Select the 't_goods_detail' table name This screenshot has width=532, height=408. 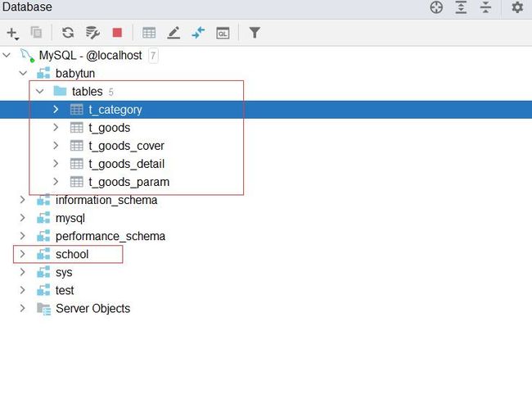click(127, 164)
